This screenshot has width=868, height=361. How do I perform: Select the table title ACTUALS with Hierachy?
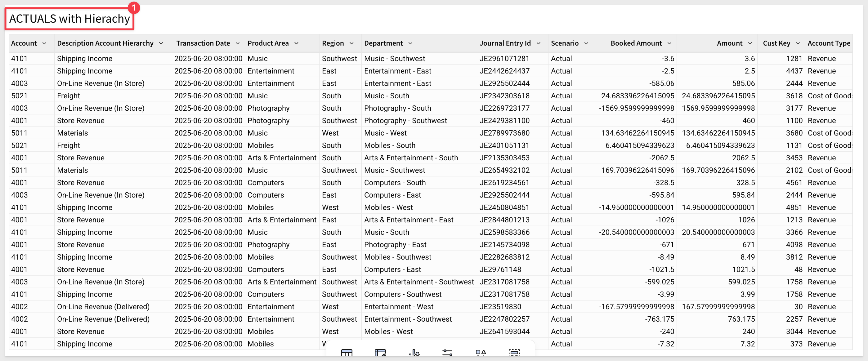(69, 19)
